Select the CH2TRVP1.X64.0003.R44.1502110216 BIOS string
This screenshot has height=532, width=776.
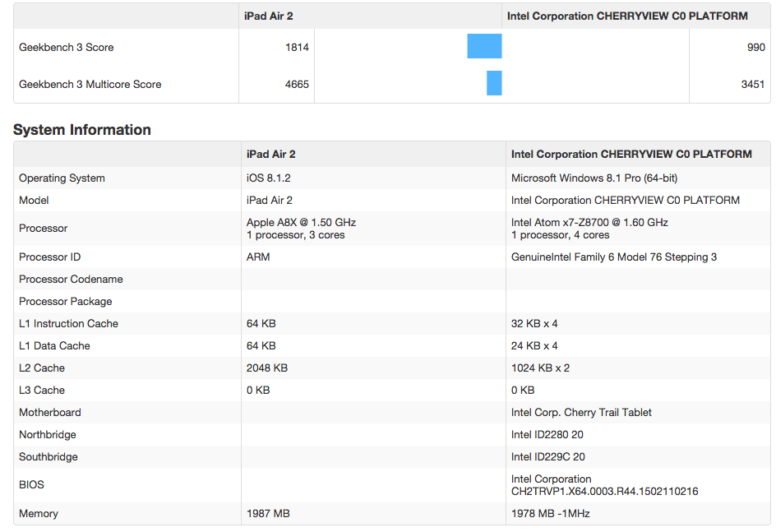(605, 492)
